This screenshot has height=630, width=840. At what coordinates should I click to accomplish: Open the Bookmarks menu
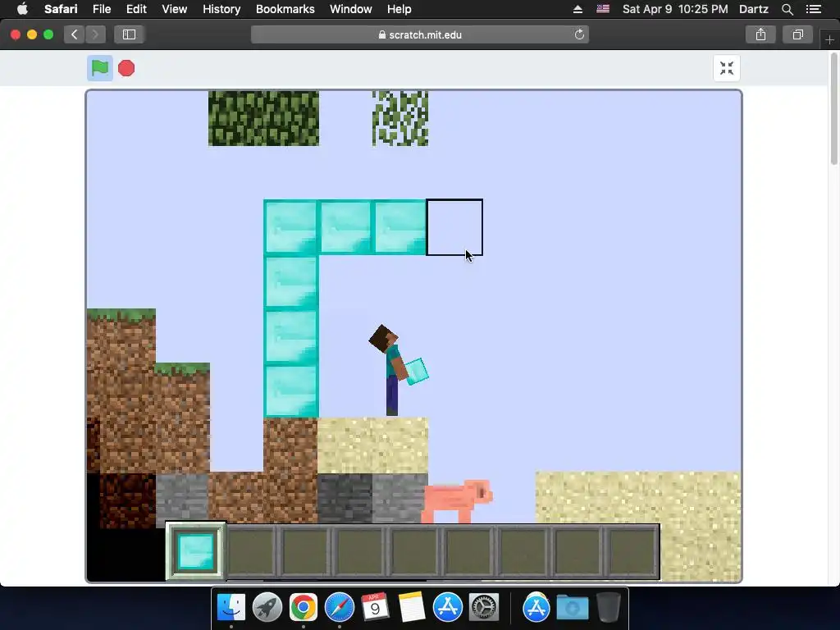pyautogui.click(x=285, y=9)
